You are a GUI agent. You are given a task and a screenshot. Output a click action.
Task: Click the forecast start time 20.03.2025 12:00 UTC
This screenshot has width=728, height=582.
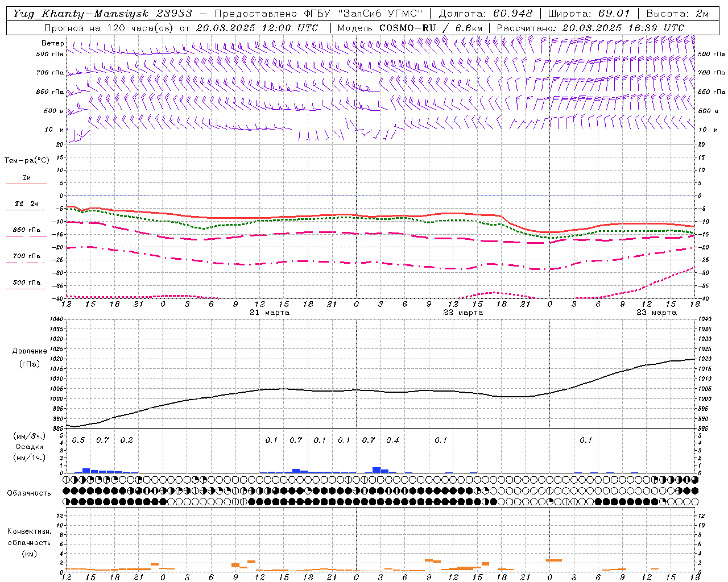point(257,27)
